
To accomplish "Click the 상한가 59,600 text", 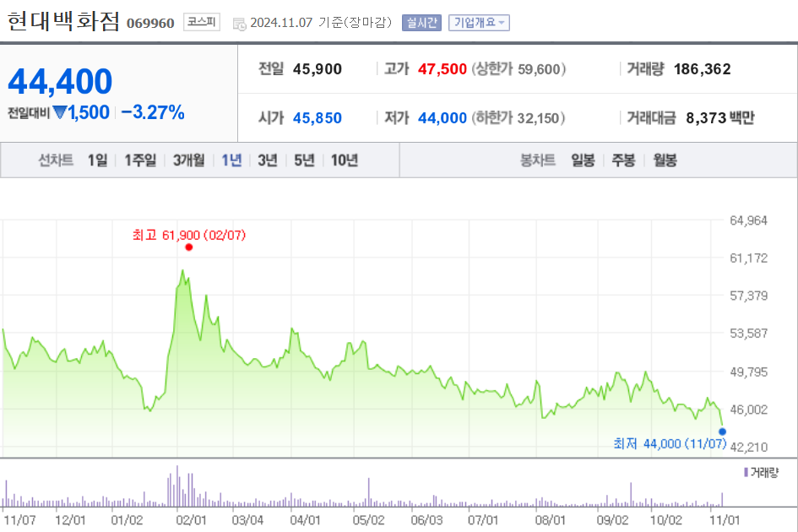I will 518,68.
